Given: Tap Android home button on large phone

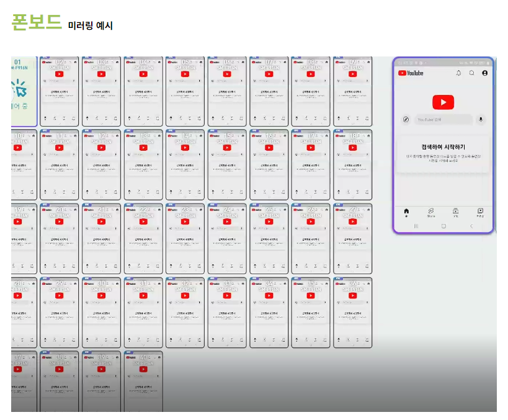Looking at the screenshot, I should pos(443,226).
